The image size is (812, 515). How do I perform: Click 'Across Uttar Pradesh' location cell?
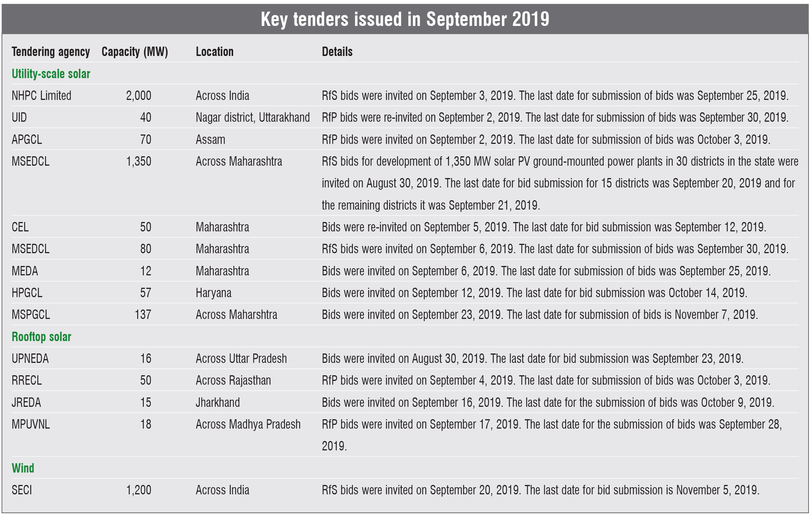pos(241,359)
